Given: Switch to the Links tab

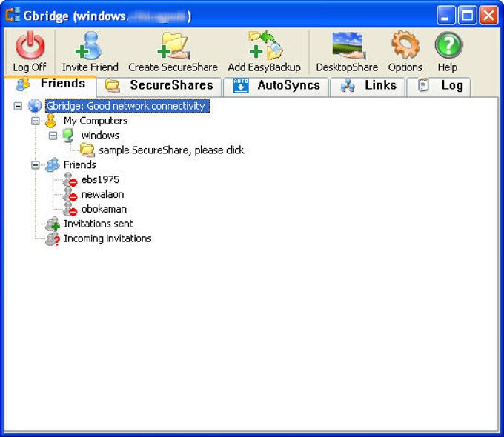Looking at the screenshot, I should click(x=368, y=86).
